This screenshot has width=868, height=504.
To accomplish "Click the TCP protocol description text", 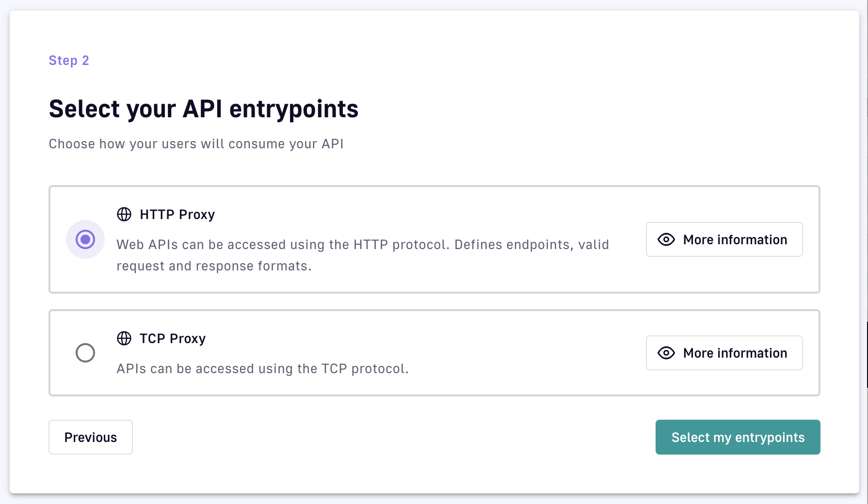I will click(x=262, y=369).
